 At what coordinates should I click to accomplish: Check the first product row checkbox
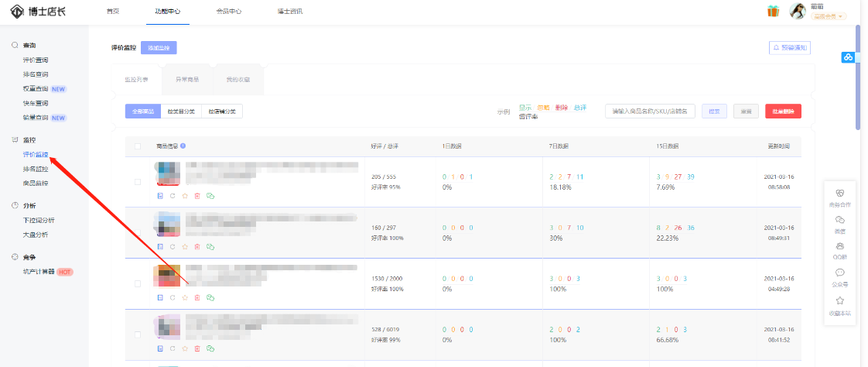[138, 182]
